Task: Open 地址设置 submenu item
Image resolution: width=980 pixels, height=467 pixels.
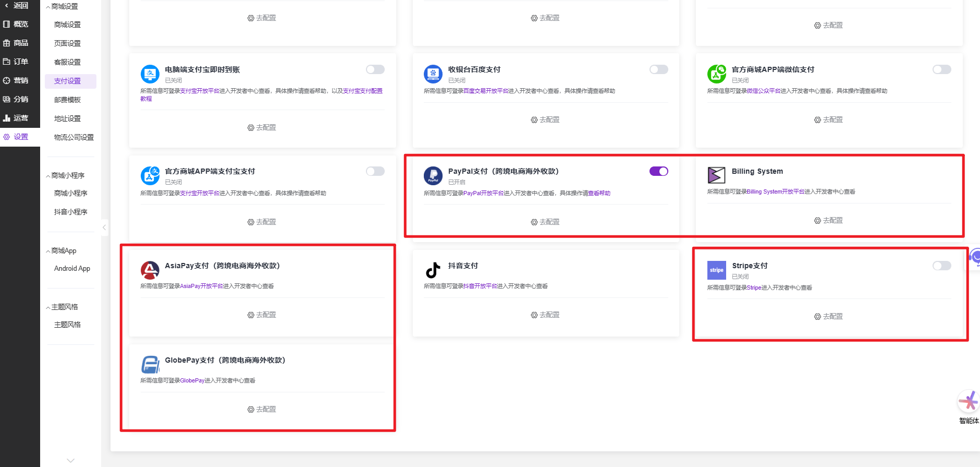Action: [x=67, y=118]
